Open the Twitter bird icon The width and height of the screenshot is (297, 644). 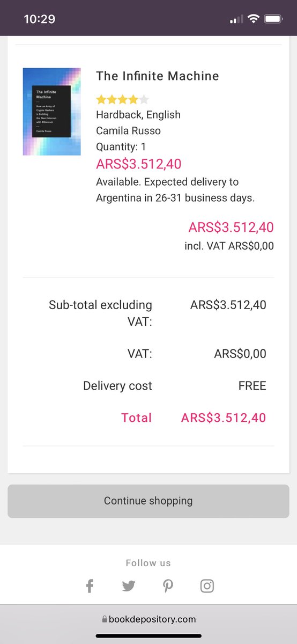[129, 586]
